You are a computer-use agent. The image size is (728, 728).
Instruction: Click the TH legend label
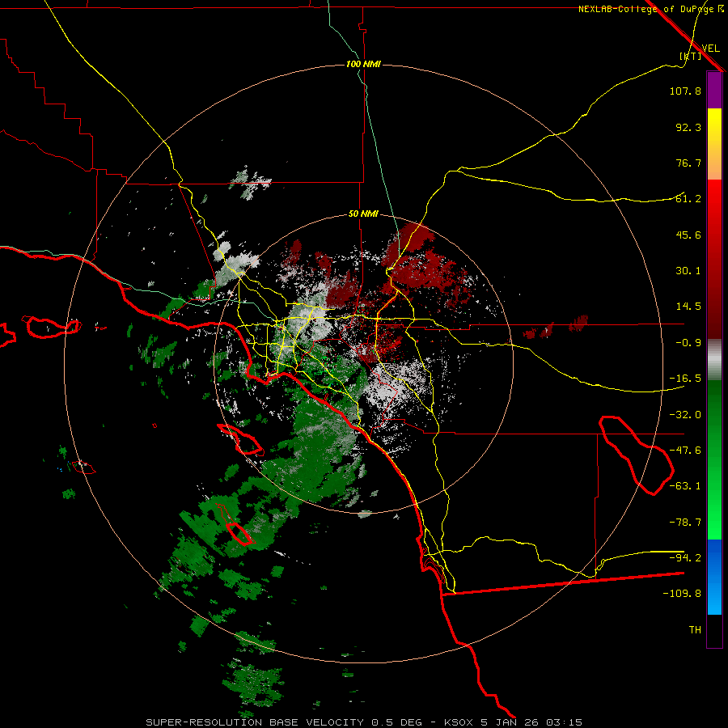coord(695,630)
